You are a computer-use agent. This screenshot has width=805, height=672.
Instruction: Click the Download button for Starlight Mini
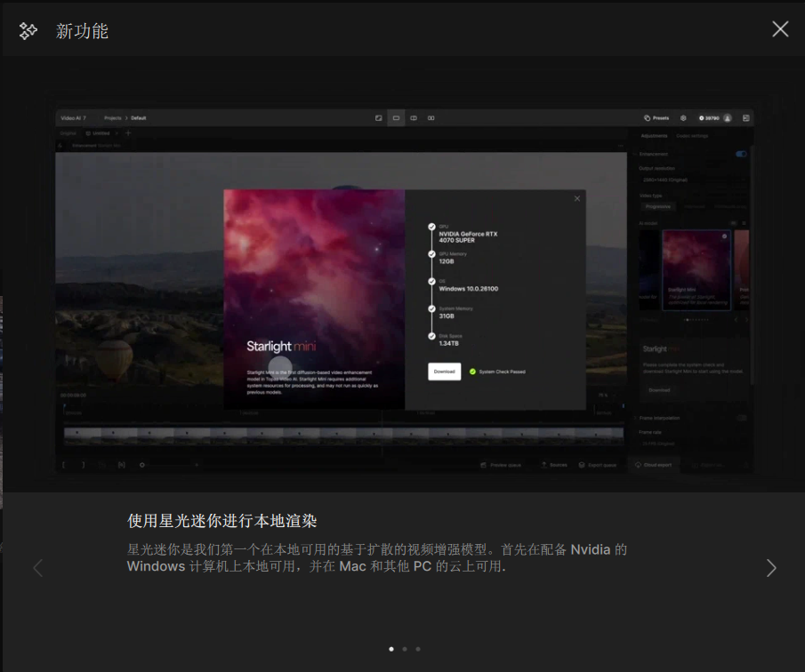click(444, 372)
